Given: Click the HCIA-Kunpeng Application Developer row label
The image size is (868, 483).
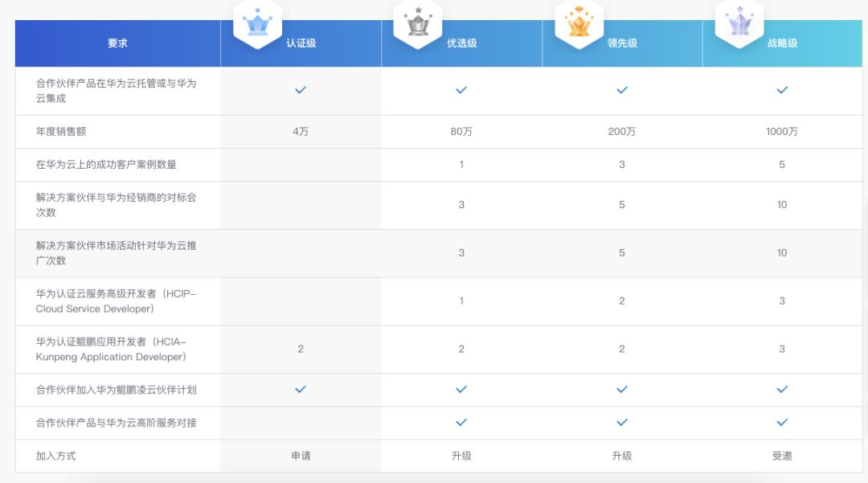Looking at the screenshot, I should (111, 349).
